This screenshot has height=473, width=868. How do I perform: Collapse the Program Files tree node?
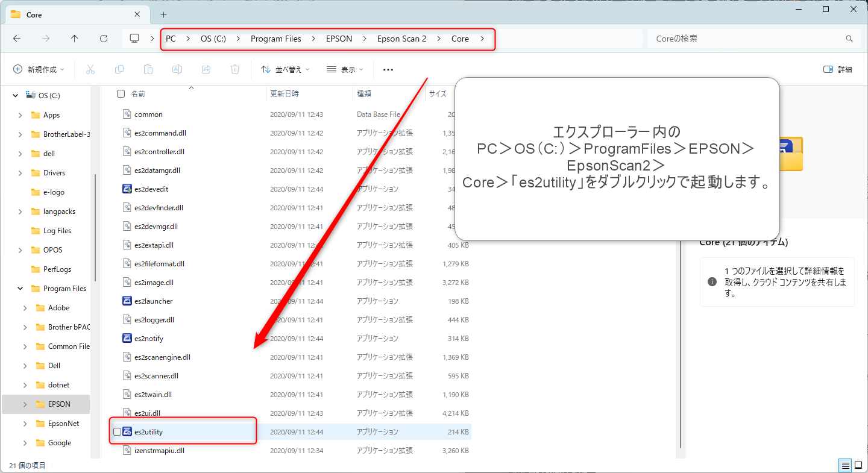[20, 289]
